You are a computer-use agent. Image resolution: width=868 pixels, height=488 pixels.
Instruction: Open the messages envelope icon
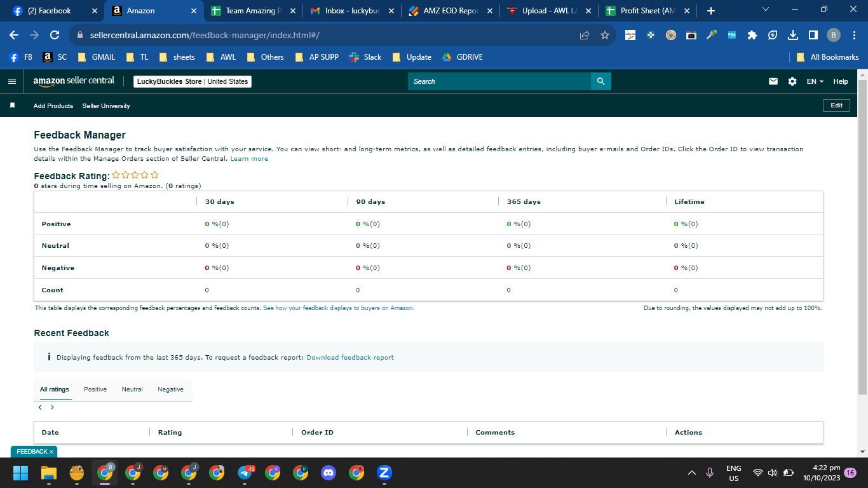tap(773, 81)
